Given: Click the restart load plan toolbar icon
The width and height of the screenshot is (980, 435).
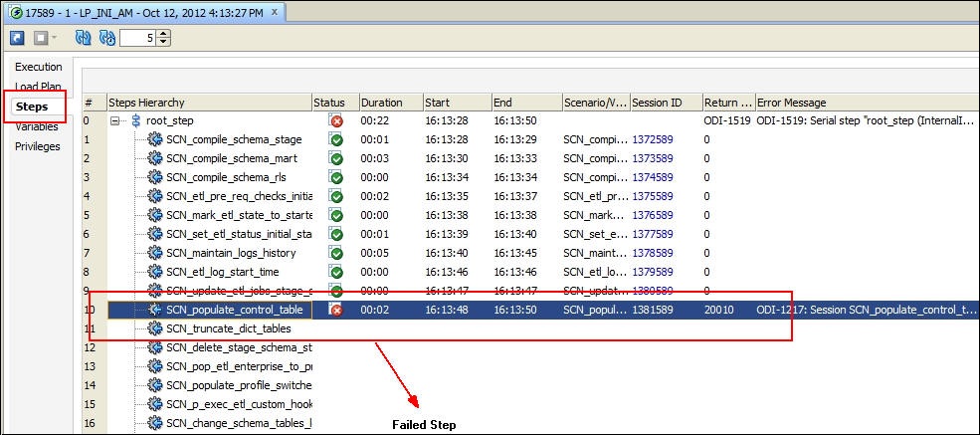Looking at the screenshot, I should [17, 38].
